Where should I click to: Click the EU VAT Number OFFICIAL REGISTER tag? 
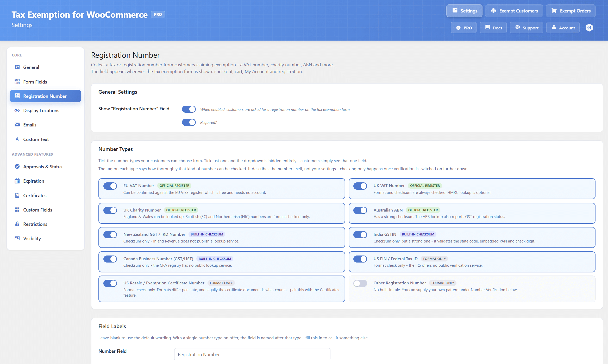(x=174, y=186)
